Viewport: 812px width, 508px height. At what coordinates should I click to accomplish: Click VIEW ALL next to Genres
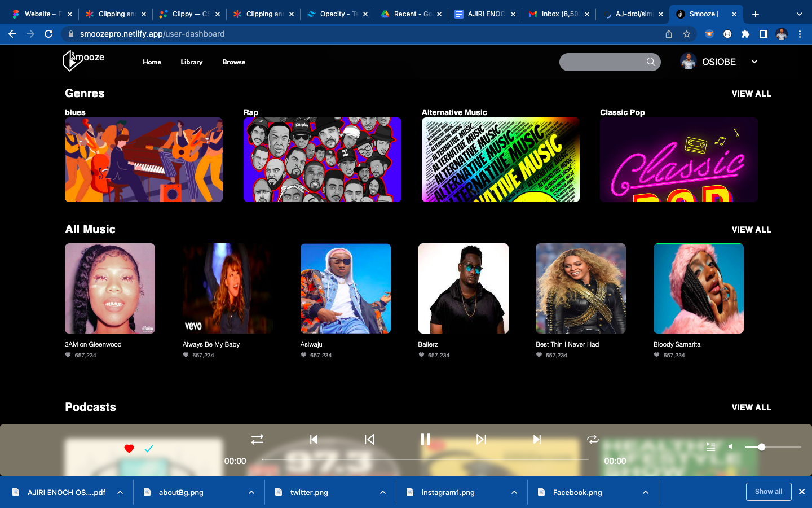pos(751,94)
